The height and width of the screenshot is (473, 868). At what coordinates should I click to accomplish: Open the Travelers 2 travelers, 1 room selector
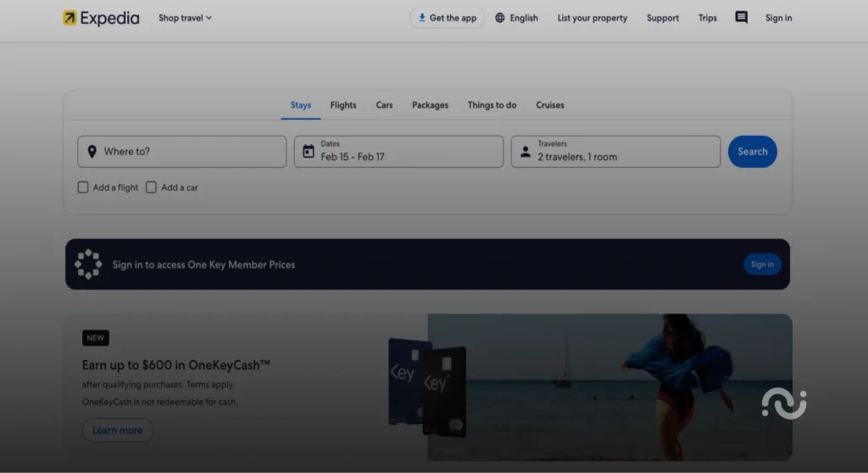click(615, 152)
